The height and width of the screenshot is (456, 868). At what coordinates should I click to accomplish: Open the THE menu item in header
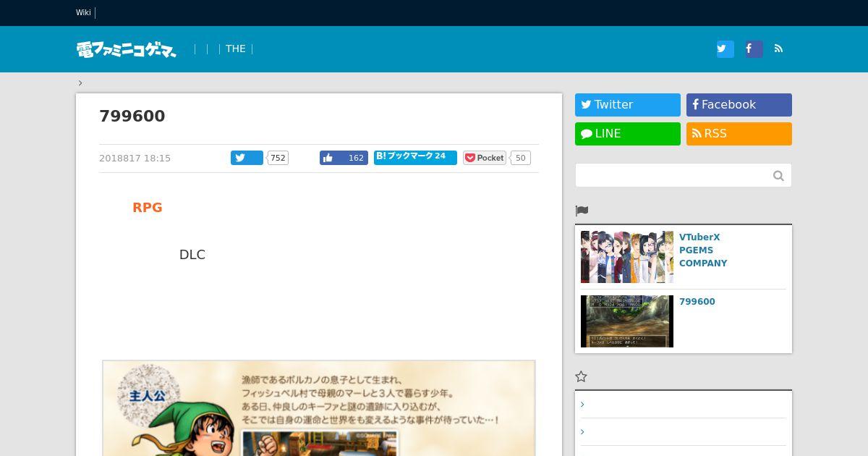click(235, 48)
